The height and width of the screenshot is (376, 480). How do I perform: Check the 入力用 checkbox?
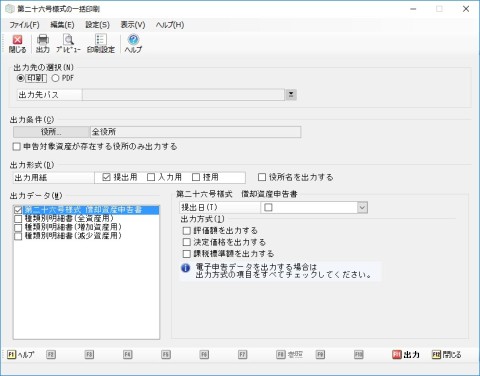151,177
